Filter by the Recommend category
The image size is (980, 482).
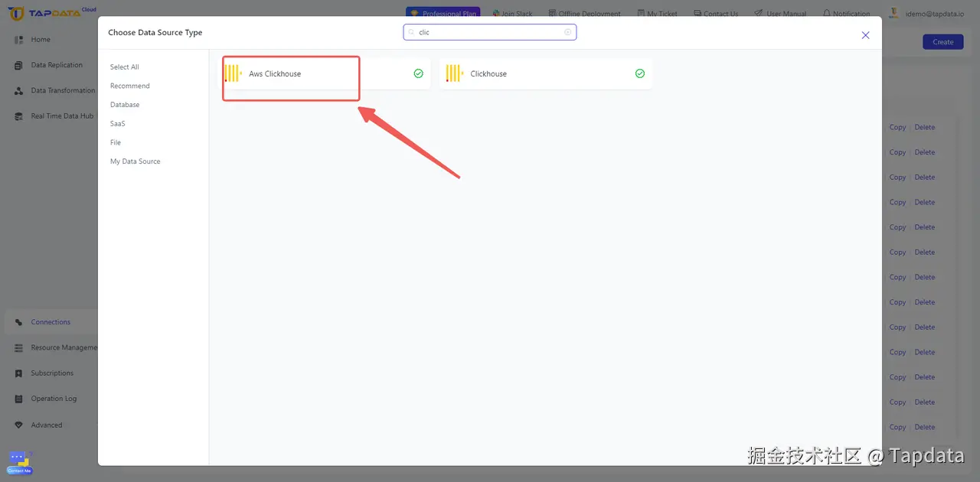[130, 86]
